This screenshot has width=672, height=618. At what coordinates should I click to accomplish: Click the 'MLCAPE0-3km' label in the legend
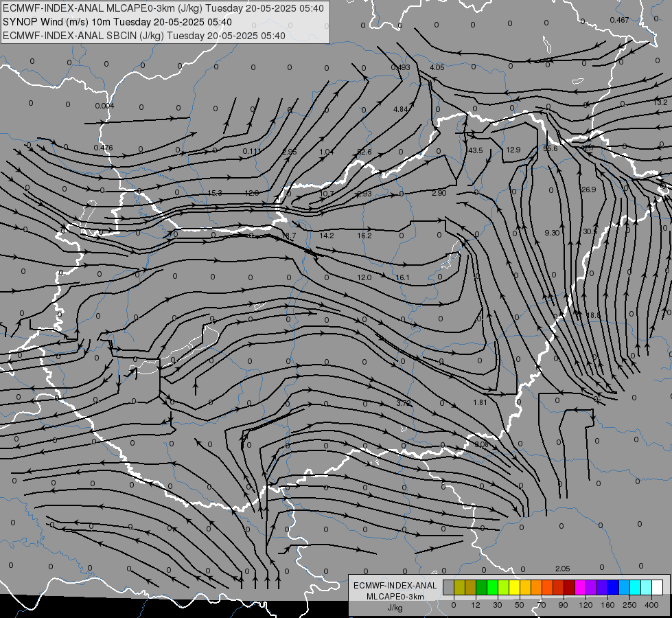click(395, 597)
